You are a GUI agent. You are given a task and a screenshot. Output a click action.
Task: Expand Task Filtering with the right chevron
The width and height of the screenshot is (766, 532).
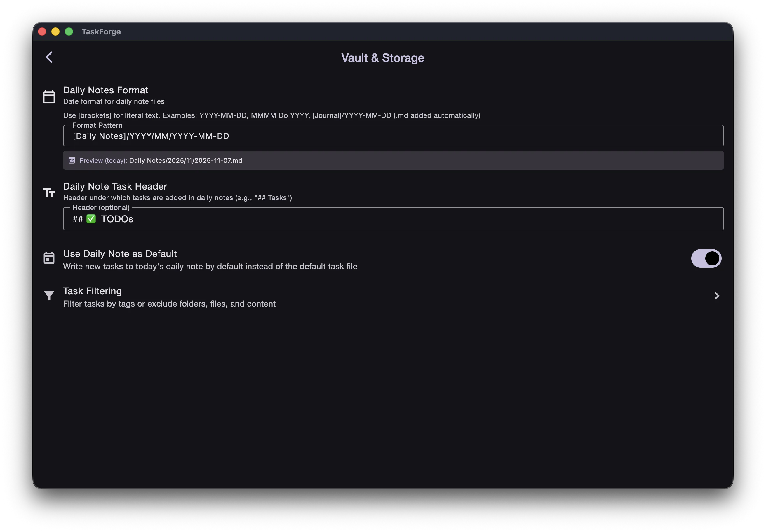(717, 296)
